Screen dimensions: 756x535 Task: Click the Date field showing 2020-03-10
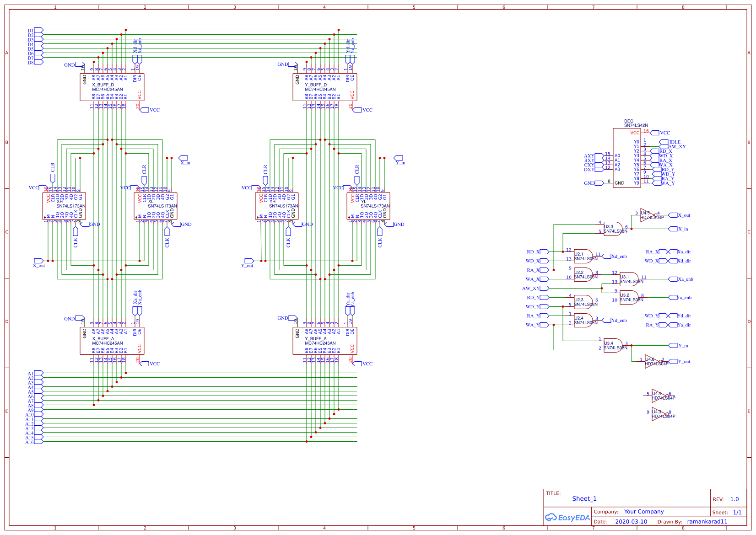point(631,521)
